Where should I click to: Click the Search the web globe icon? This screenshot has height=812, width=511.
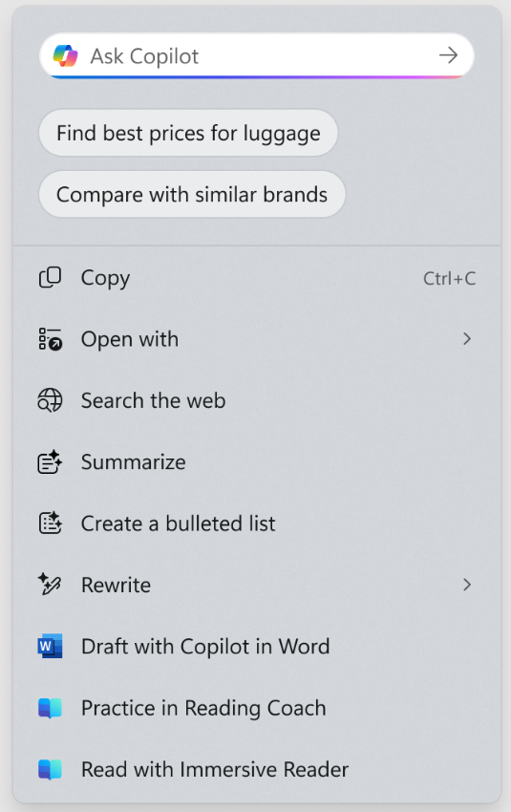tap(50, 400)
